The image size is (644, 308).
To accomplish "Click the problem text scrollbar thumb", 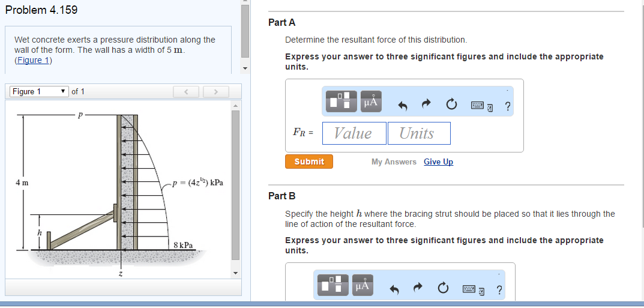I will [245, 31].
